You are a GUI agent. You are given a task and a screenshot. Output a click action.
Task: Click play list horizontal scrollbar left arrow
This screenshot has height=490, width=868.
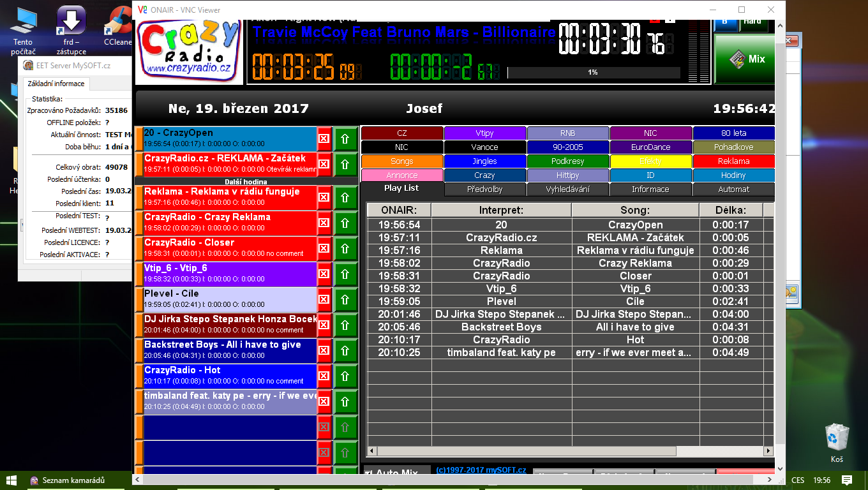373,451
